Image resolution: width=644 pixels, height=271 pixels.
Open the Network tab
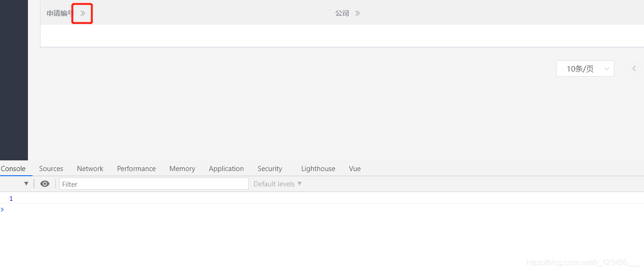[90, 169]
